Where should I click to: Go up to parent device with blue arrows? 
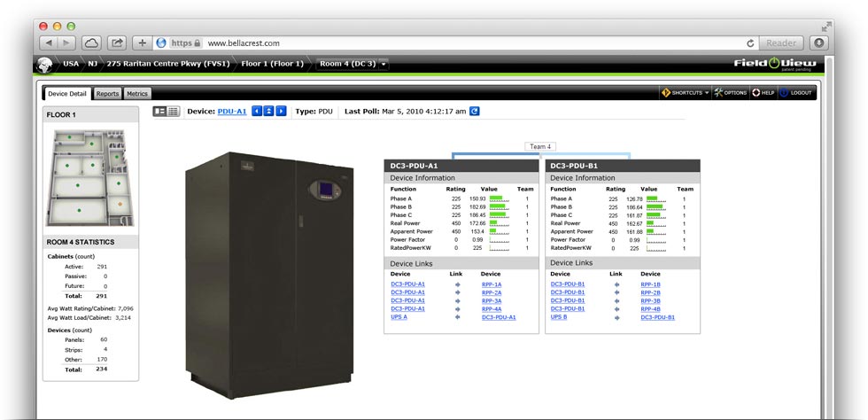tap(268, 112)
